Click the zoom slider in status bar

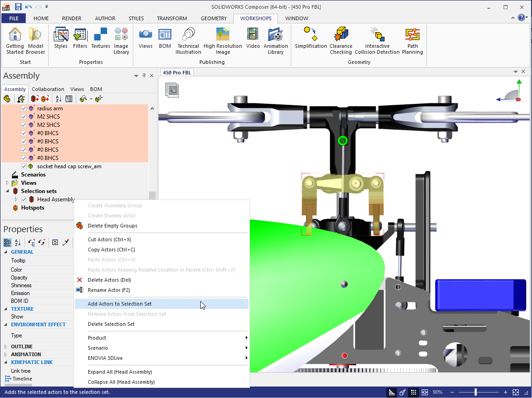coord(476,392)
